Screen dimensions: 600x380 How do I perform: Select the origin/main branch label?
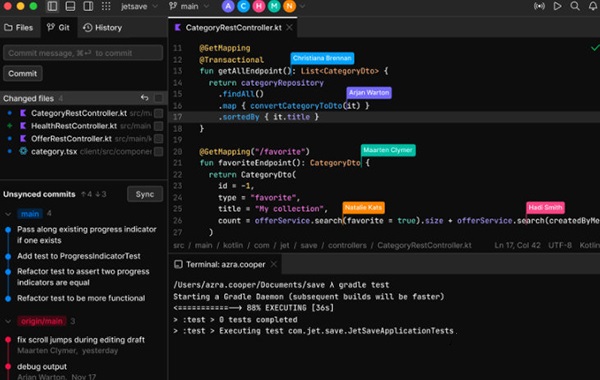click(x=42, y=321)
